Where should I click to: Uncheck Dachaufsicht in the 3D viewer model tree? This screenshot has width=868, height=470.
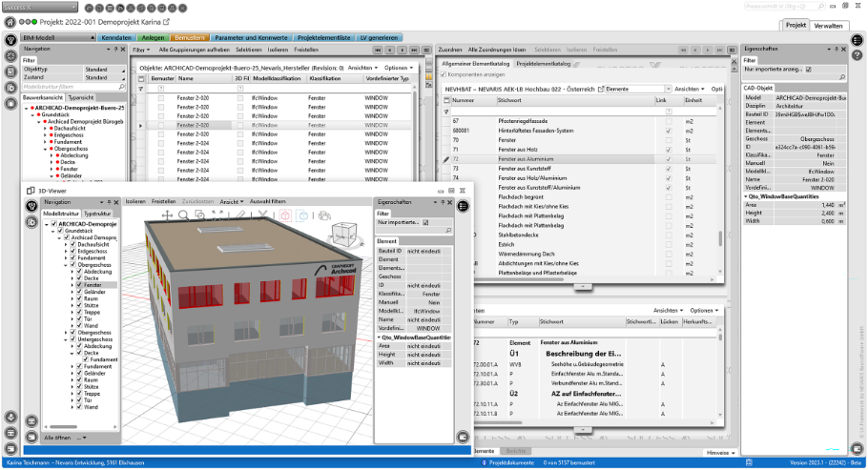(x=73, y=244)
